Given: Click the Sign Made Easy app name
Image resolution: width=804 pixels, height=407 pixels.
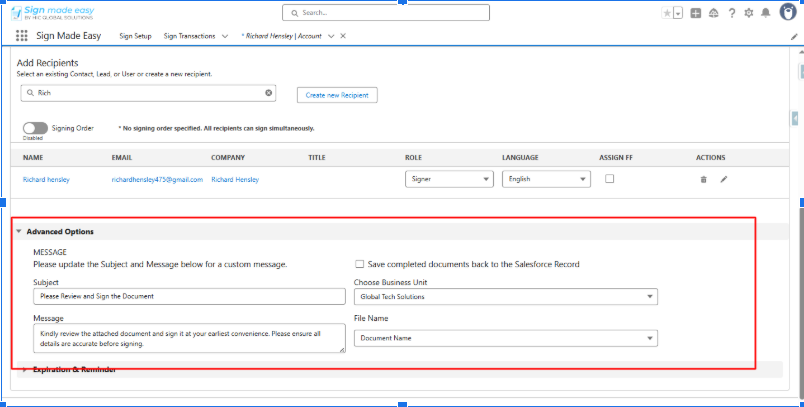Looking at the screenshot, I should coord(68,36).
